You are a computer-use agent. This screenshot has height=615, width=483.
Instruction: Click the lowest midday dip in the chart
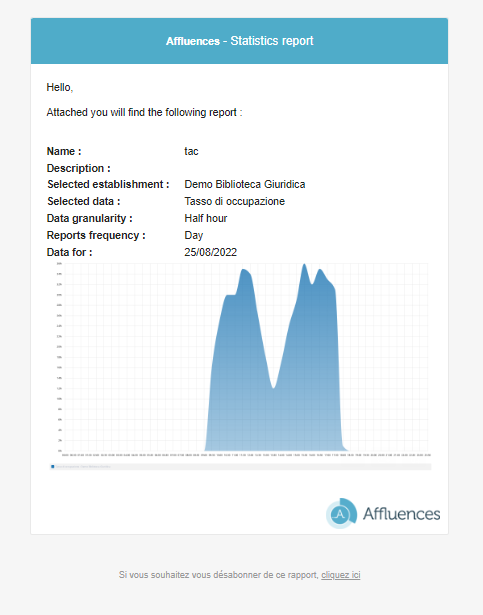(273, 387)
